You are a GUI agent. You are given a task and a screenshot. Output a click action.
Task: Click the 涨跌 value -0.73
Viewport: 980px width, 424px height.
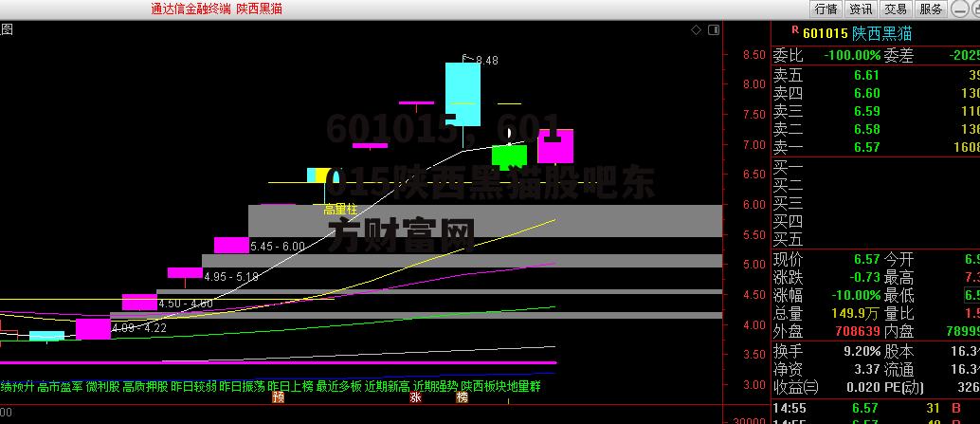(866, 277)
